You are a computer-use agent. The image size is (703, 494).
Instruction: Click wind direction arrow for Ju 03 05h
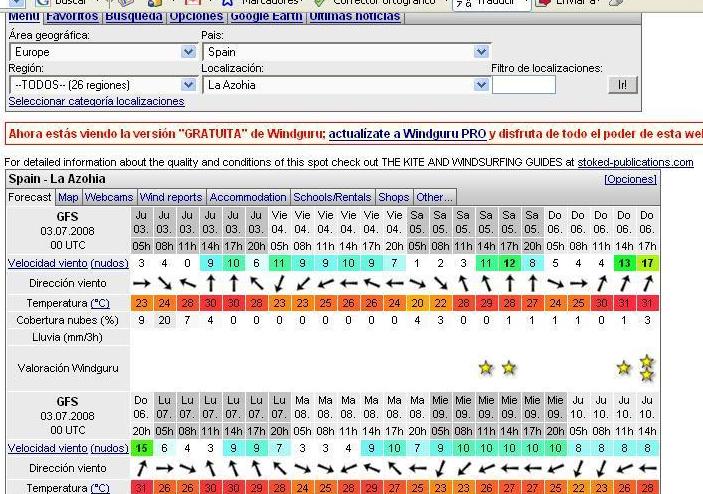click(x=141, y=283)
